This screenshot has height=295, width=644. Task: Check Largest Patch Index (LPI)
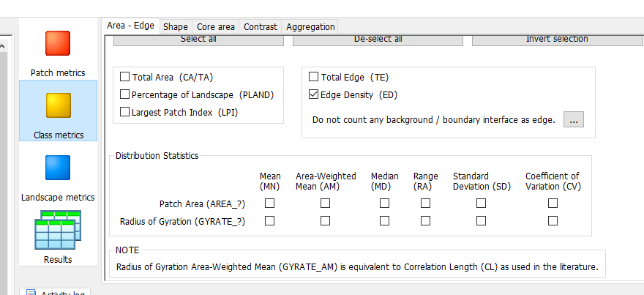pos(125,112)
